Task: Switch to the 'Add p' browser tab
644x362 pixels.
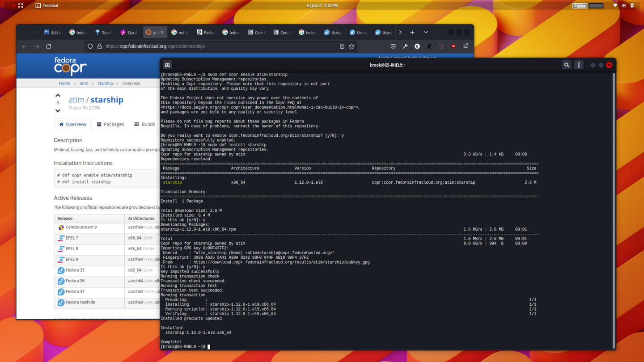Action: click(x=52, y=32)
